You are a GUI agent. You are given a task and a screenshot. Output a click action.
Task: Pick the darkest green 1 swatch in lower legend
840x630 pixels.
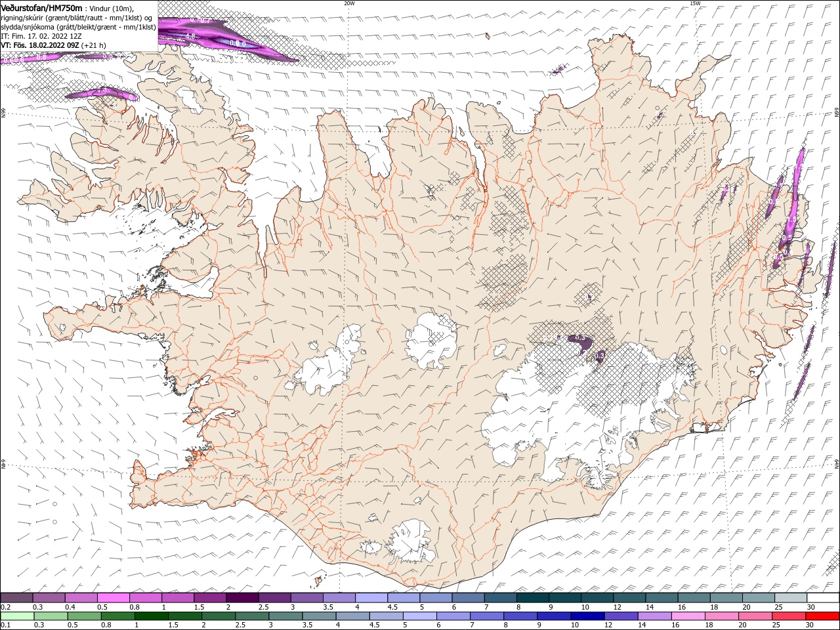click(x=152, y=616)
